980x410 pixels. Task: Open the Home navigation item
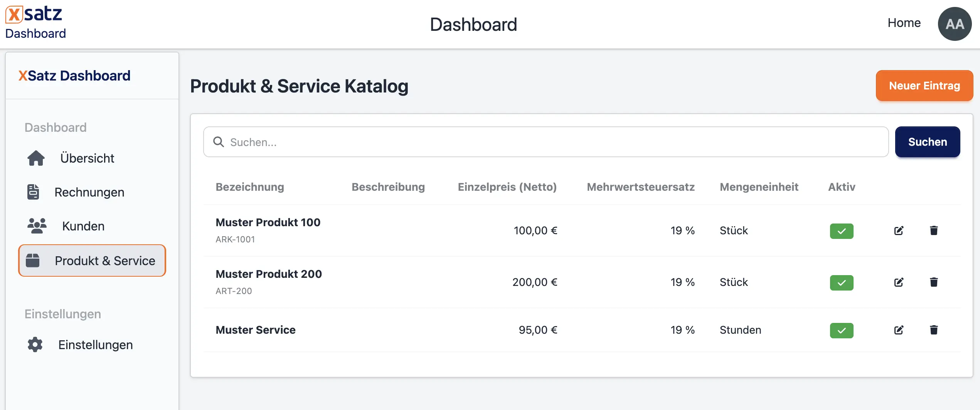904,23
